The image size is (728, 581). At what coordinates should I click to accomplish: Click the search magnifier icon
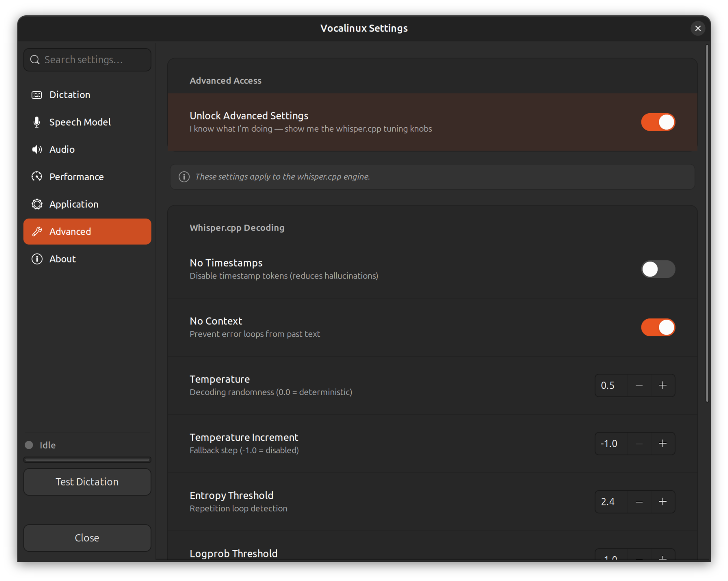click(35, 60)
